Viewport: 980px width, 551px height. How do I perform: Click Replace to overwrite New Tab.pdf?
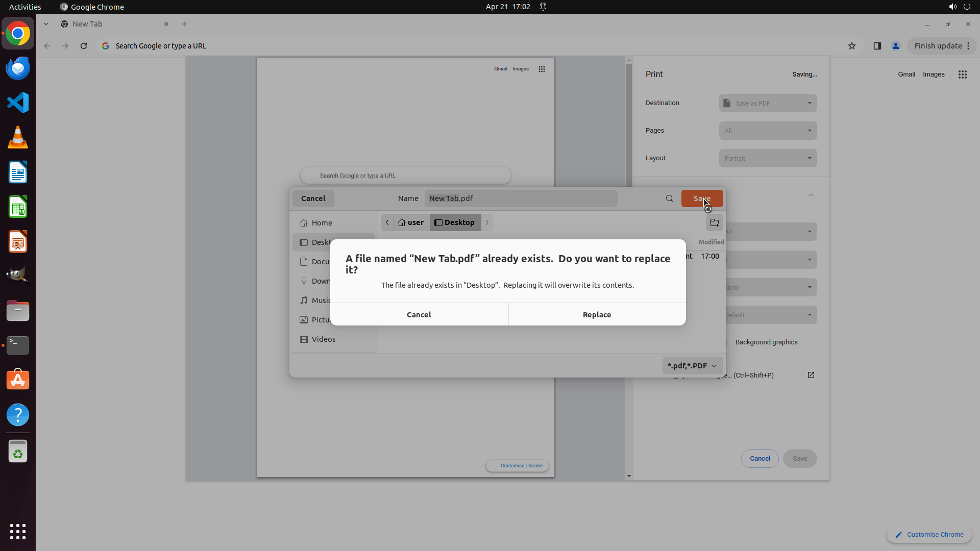click(x=597, y=315)
